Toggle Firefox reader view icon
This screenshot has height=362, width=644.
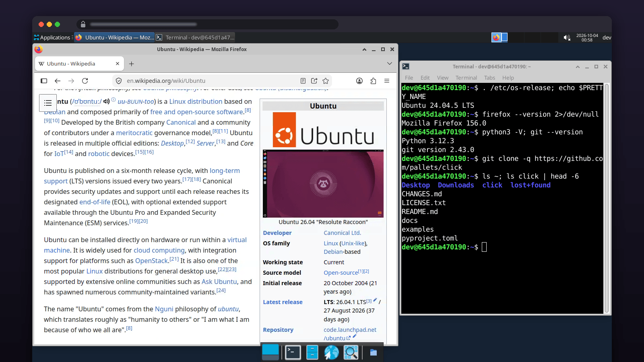click(x=303, y=81)
